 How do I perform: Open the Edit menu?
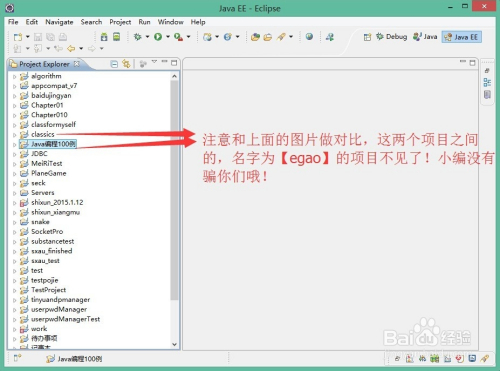(32, 22)
